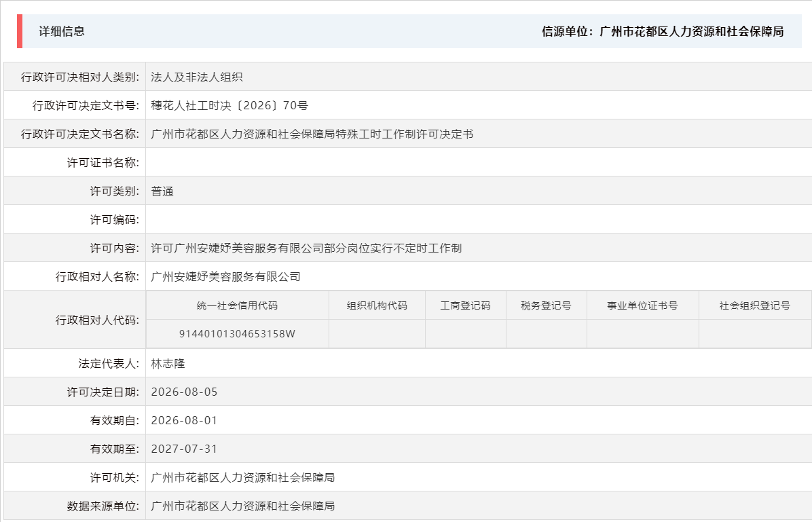
Task: Click label 法定代表人
Action: (x=109, y=364)
